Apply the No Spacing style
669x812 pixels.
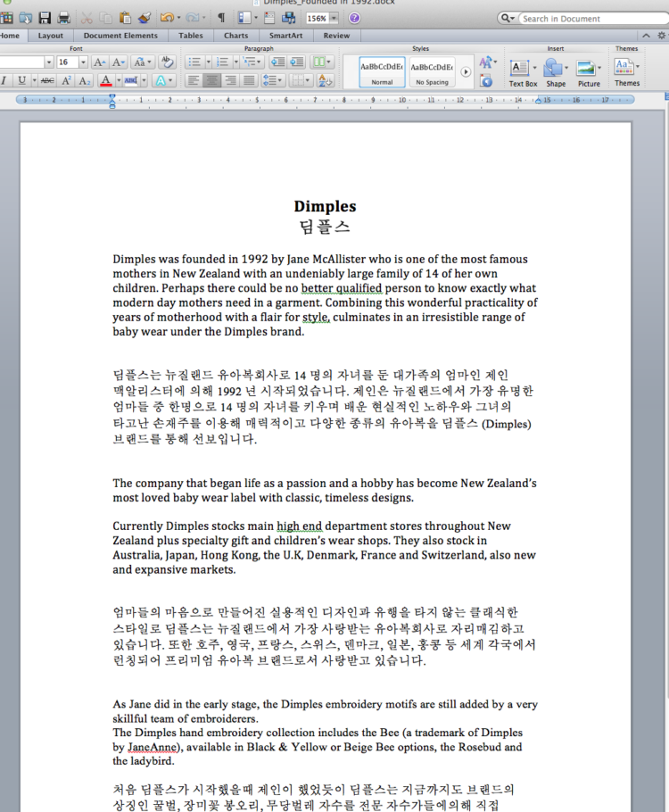[433, 72]
